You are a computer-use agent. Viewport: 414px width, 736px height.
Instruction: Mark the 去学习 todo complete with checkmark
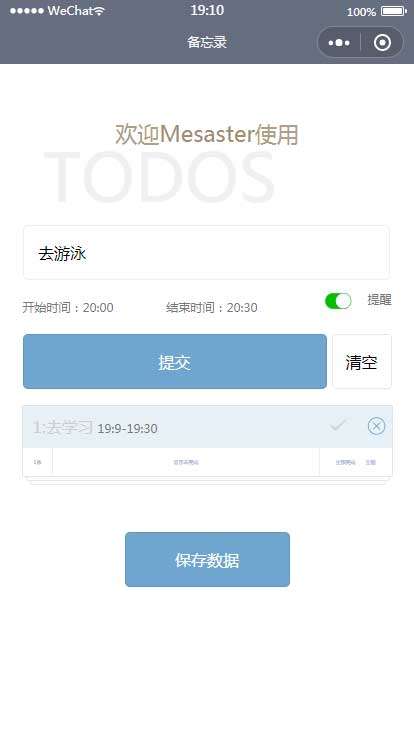click(x=338, y=426)
